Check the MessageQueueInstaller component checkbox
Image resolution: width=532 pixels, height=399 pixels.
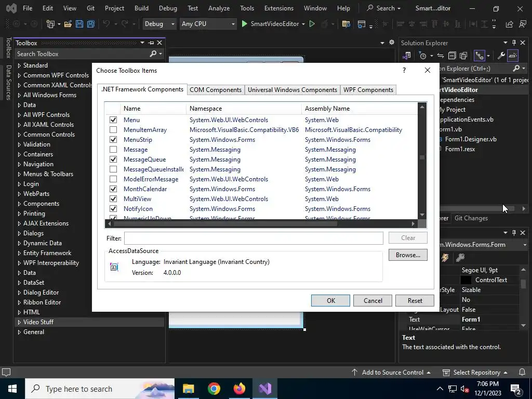(113, 169)
